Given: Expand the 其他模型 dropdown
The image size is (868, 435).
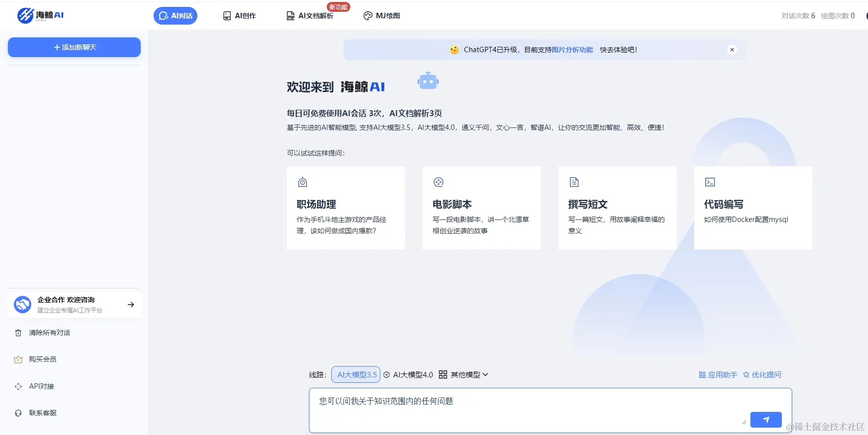Looking at the screenshot, I should coord(464,374).
